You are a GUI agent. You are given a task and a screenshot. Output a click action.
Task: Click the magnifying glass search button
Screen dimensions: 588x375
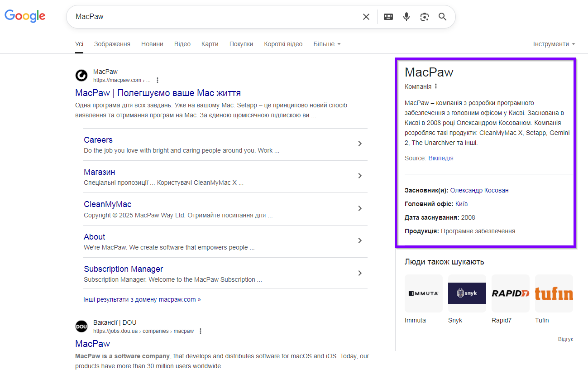point(442,17)
